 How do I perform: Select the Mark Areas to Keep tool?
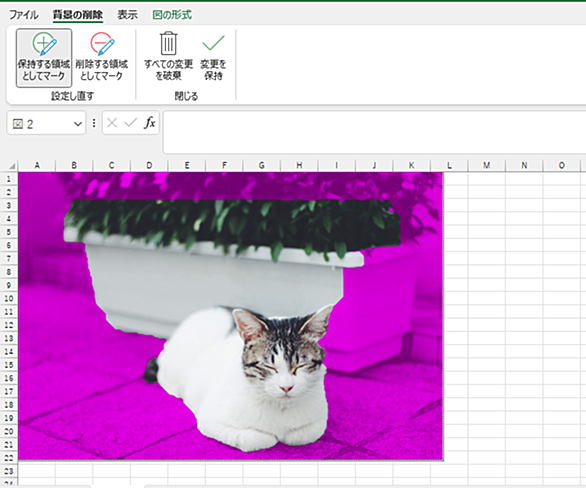tap(44, 58)
